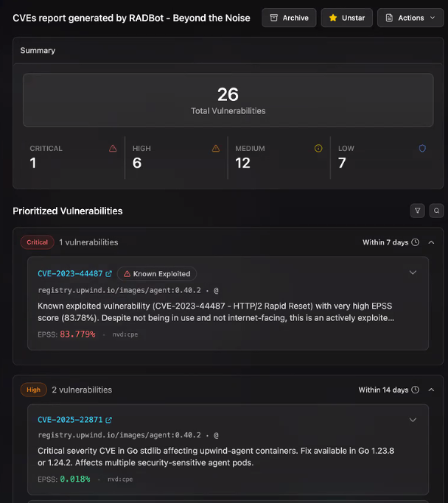Collapse the Critical vulnerabilities group
The width and height of the screenshot is (448, 503).
pyautogui.click(x=431, y=242)
